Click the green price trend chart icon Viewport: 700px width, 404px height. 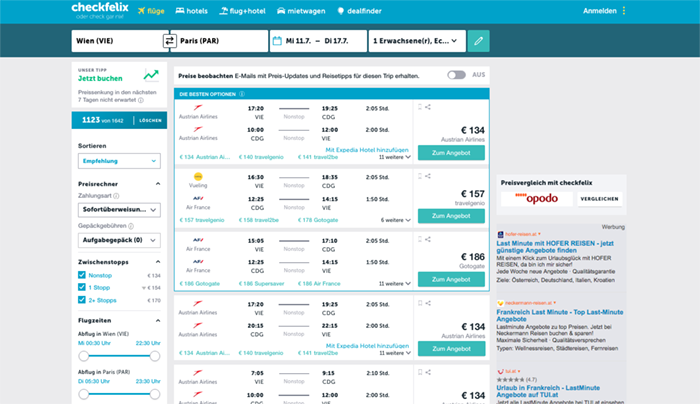point(151,75)
